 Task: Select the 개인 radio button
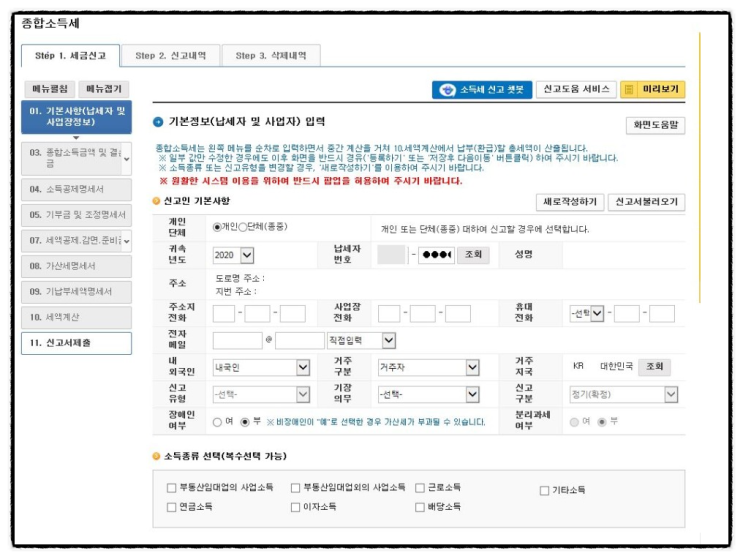pos(217,227)
